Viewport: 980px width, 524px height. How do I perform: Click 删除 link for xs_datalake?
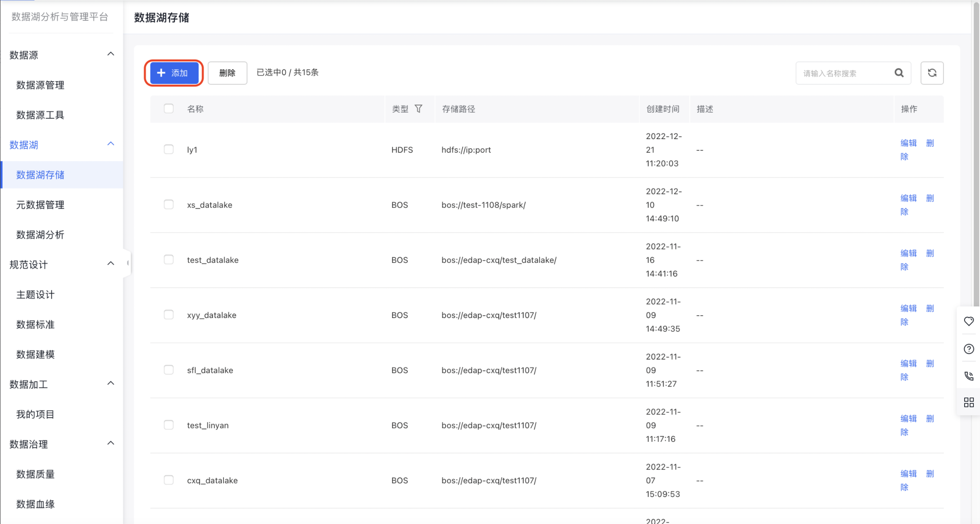tap(930, 198)
